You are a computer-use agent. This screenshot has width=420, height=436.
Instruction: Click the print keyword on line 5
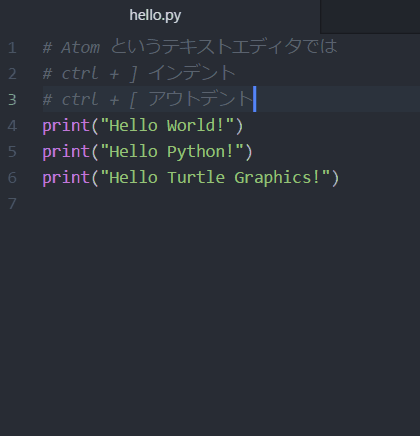point(66,152)
